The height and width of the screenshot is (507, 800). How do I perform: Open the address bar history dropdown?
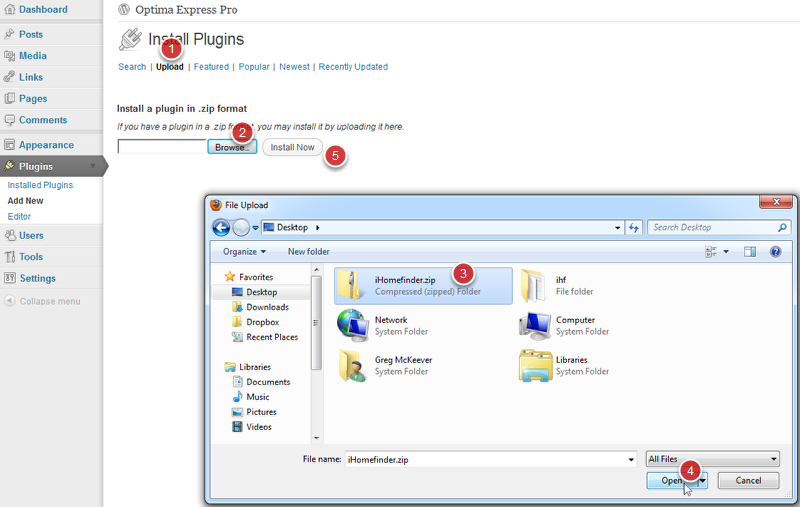(617, 227)
